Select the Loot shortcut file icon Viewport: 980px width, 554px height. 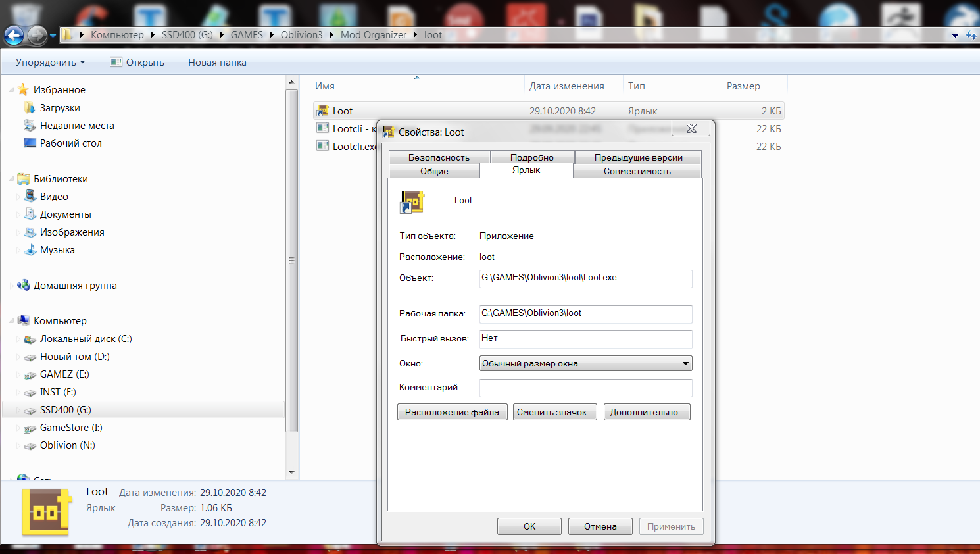tap(322, 111)
